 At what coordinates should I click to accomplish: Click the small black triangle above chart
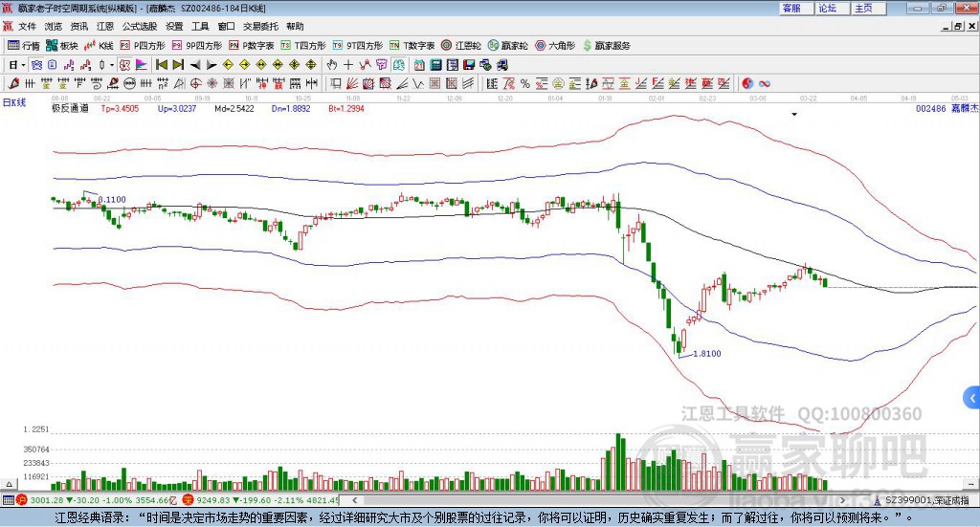(794, 114)
